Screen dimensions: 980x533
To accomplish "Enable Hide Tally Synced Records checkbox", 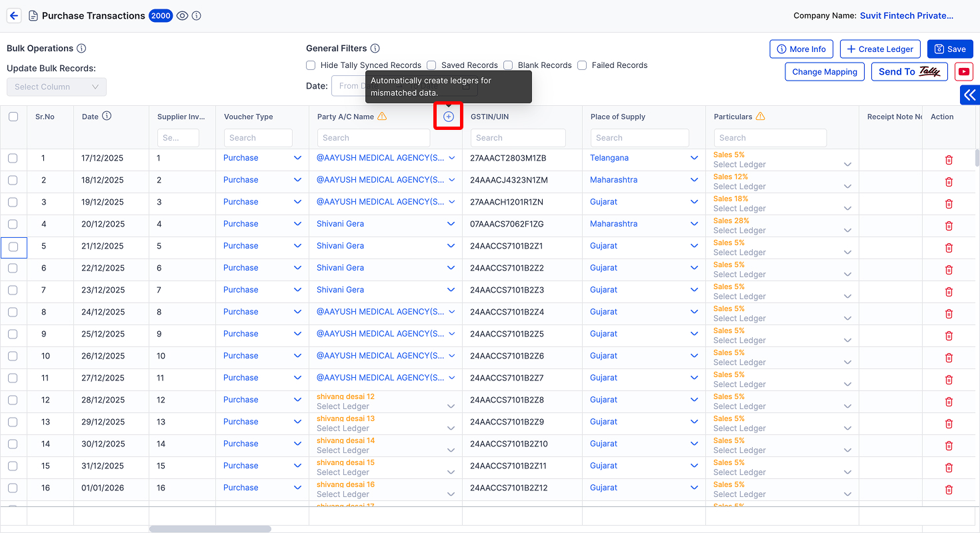I will [311, 65].
